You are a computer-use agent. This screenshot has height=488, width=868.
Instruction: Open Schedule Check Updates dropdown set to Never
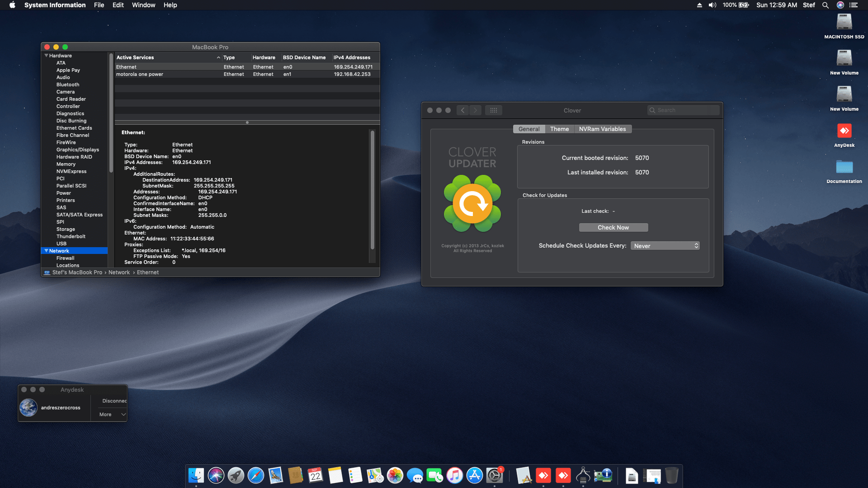coord(665,246)
